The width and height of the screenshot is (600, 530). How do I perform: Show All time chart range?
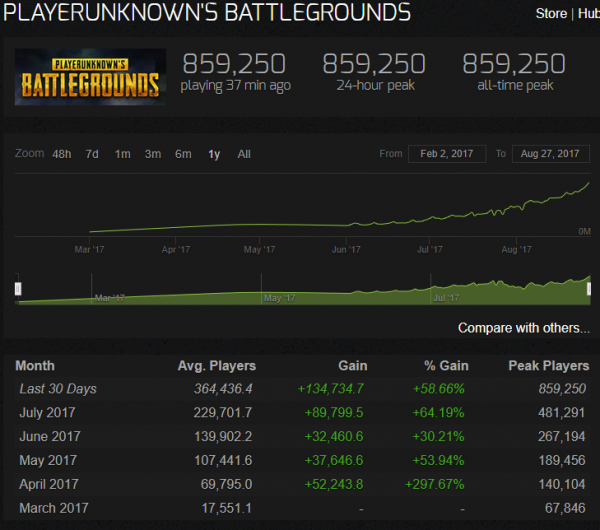coord(244,154)
